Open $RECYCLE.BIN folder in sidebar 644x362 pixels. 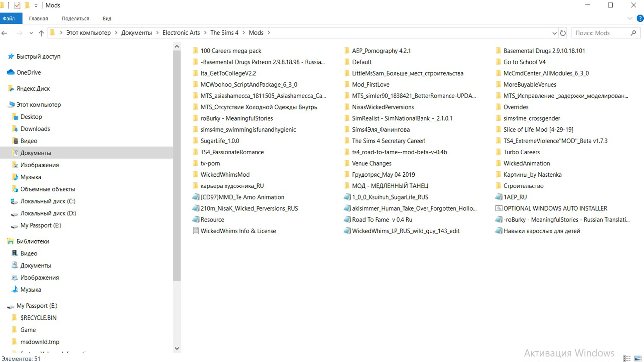tap(38, 318)
